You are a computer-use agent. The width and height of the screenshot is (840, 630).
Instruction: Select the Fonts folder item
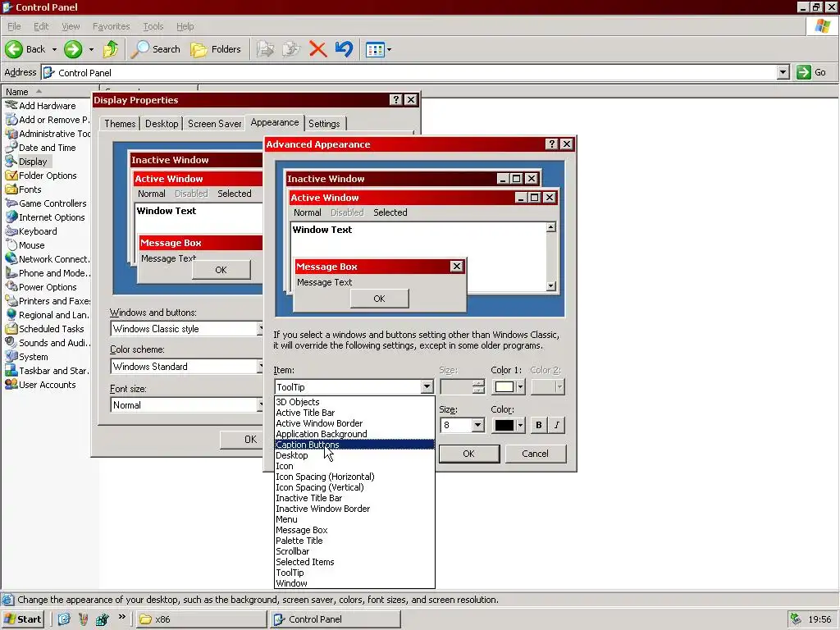pos(24,189)
